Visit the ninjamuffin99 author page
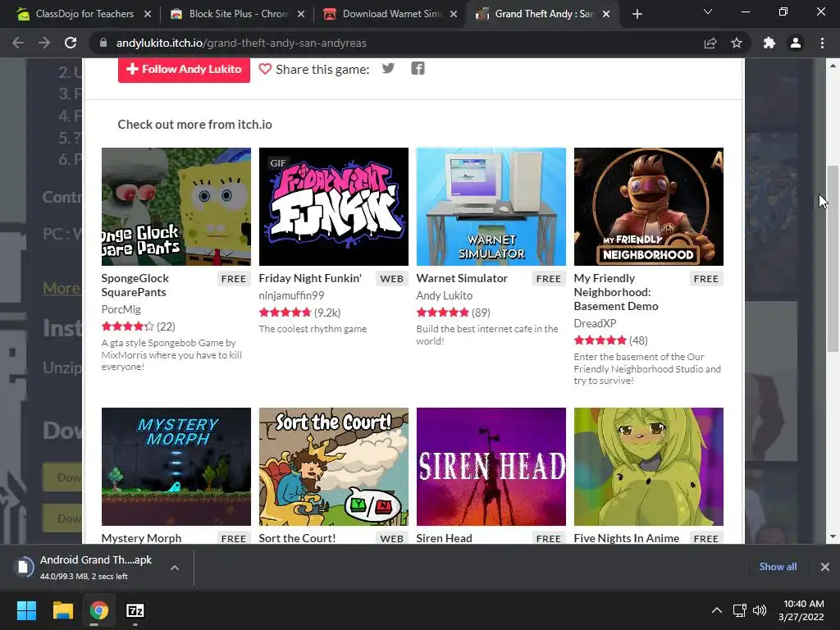The height and width of the screenshot is (630, 840). (291, 295)
